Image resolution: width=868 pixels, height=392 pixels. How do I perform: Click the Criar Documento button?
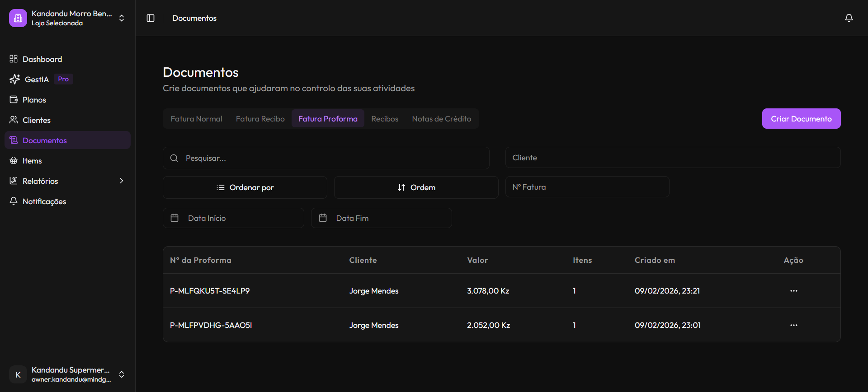tap(801, 119)
